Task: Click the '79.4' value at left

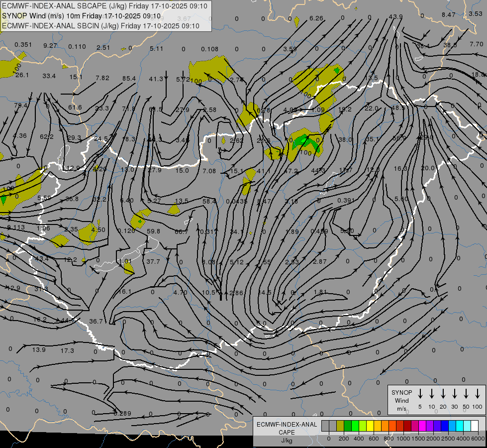Action: pos(21,106)
